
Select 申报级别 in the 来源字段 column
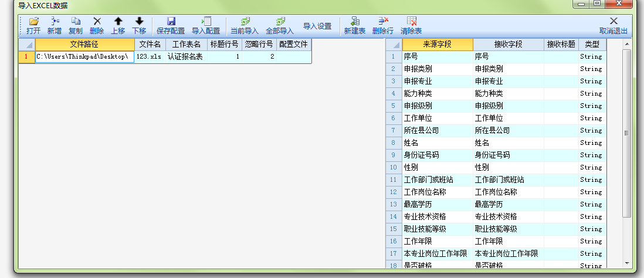(438, 106)
